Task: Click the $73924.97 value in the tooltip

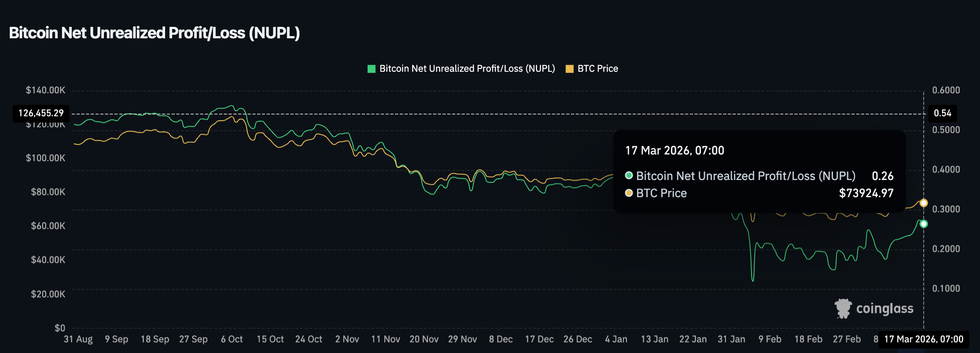Action: coord(866,193)
